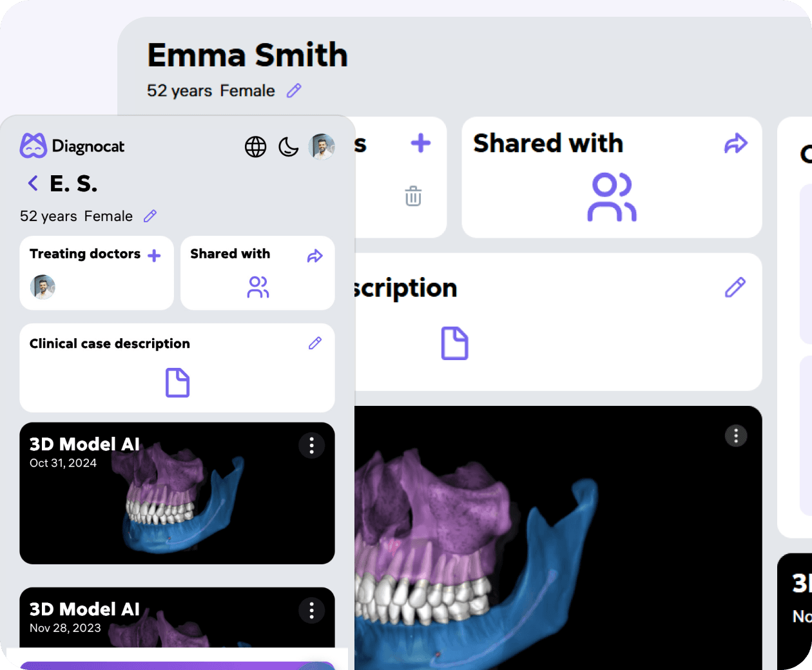Click the plus icon on desktop doctors card
This screenshot has height=670, width=812.
click(x=420, y=143)
